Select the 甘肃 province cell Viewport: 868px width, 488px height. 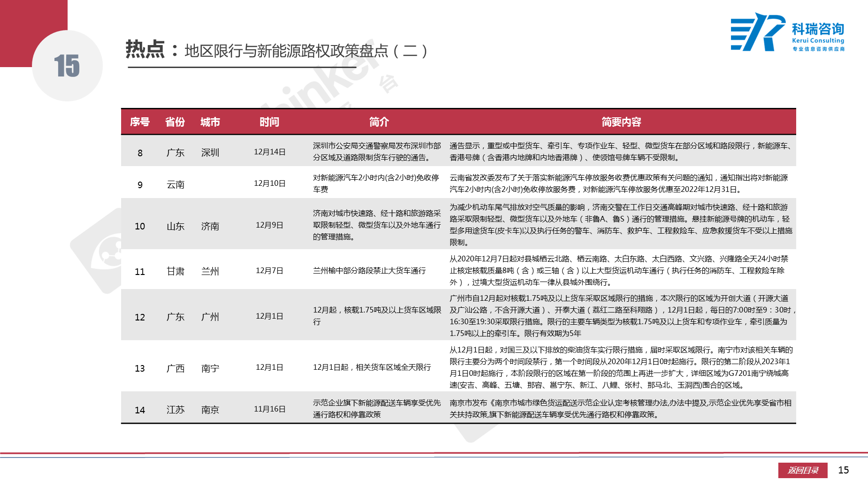pyautogui.click(x=176, y=271)
